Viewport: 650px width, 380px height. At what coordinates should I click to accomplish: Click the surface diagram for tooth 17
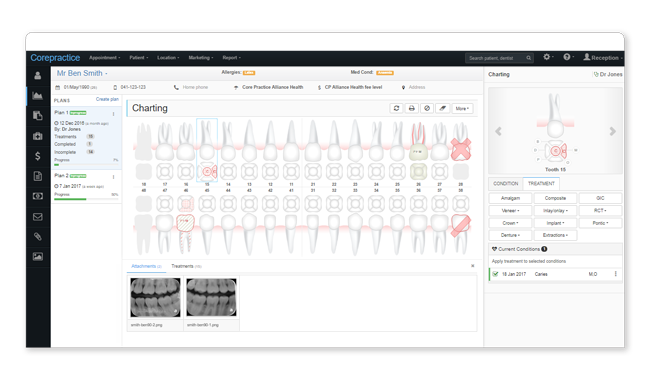(165, 171)
